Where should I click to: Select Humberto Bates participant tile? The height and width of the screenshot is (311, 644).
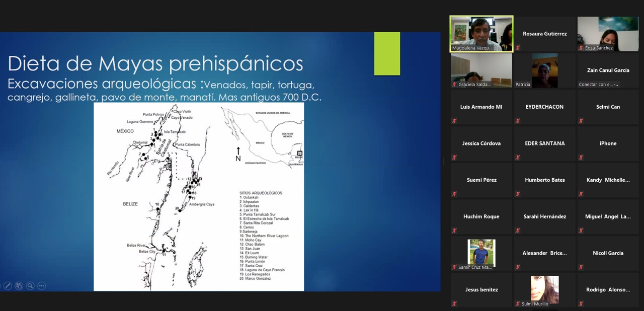coord(544,180)
